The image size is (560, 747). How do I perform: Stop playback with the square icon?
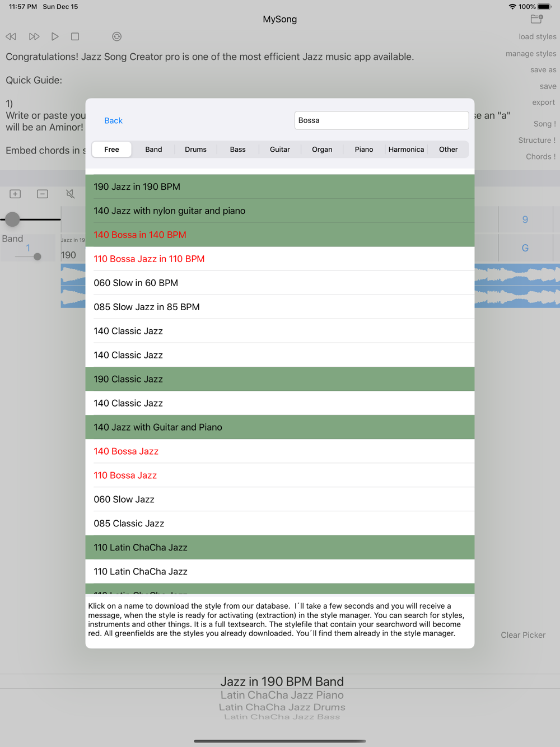(x=75, y=36)
